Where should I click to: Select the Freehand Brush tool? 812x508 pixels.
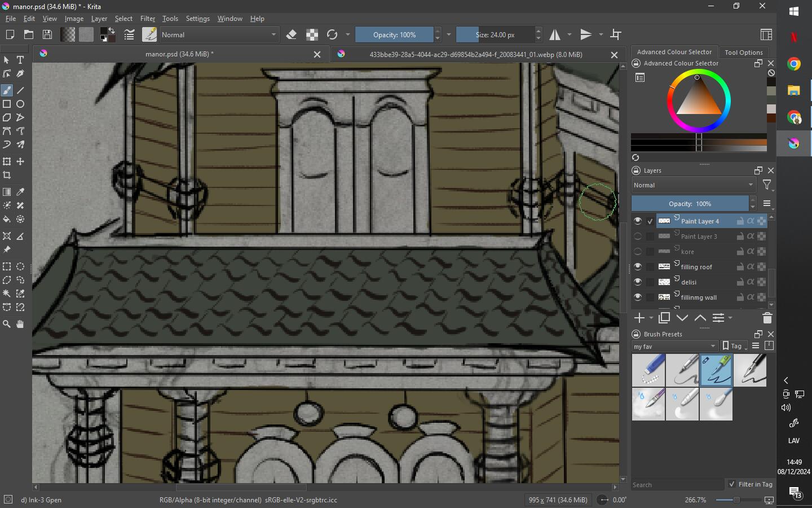coord(7,90)
